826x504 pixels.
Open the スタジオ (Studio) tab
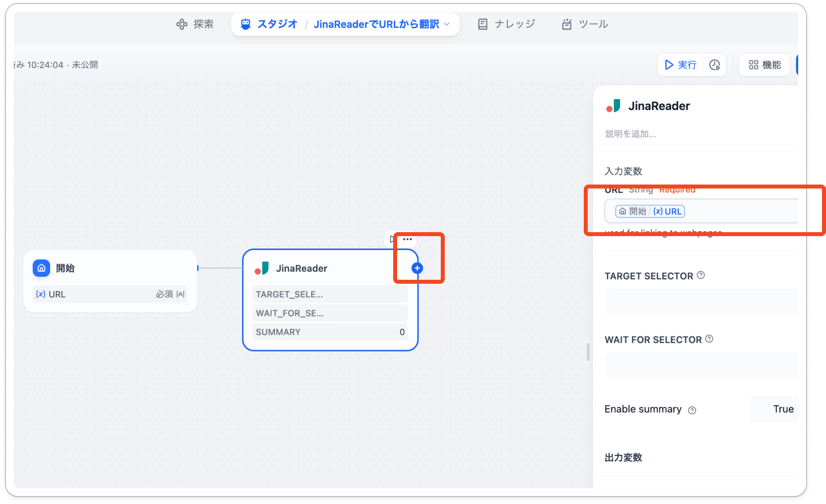click(269, 24)
